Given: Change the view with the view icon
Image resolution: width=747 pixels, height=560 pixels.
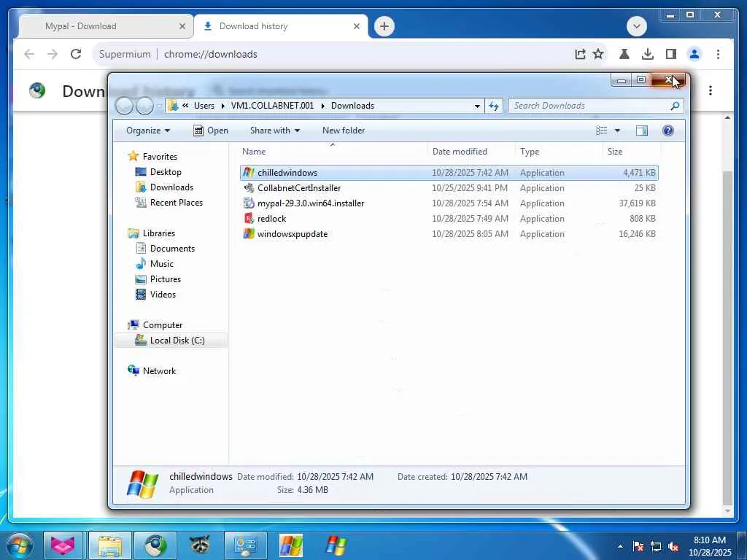Looking at the screenshot, I should coord(602,131).
